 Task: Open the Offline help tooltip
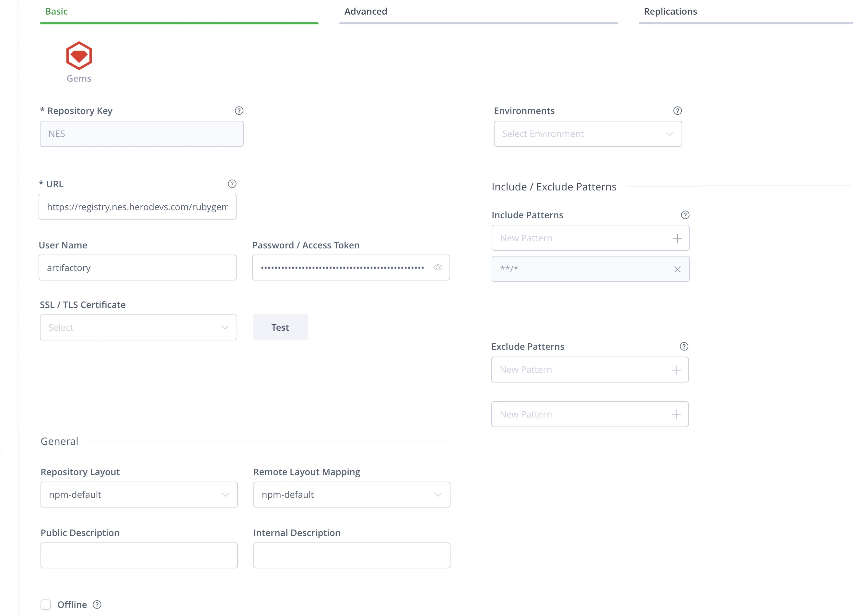coord(97,605)
